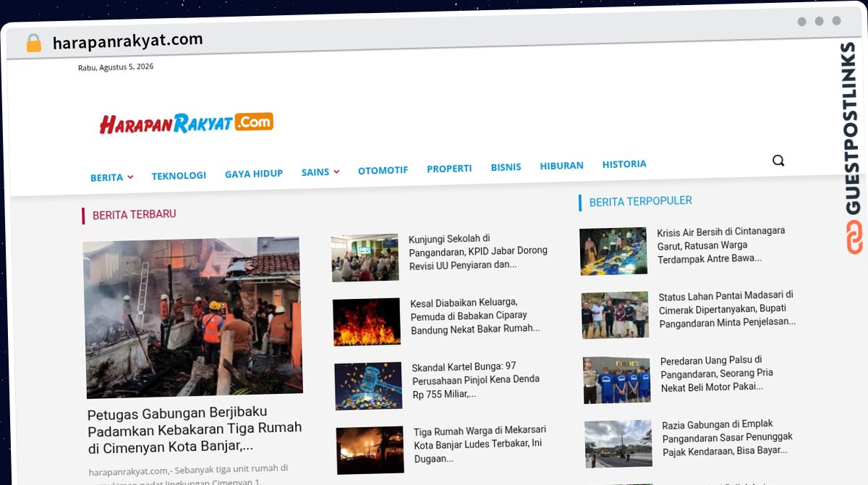Click the search magnifier icon

tap(778, 161)
